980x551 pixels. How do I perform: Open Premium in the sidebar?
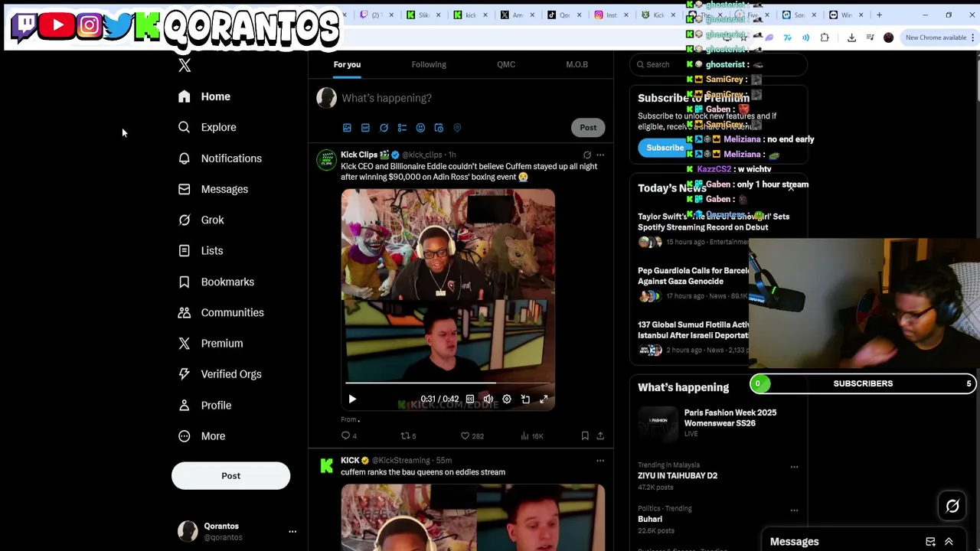(x=211, y=343)
